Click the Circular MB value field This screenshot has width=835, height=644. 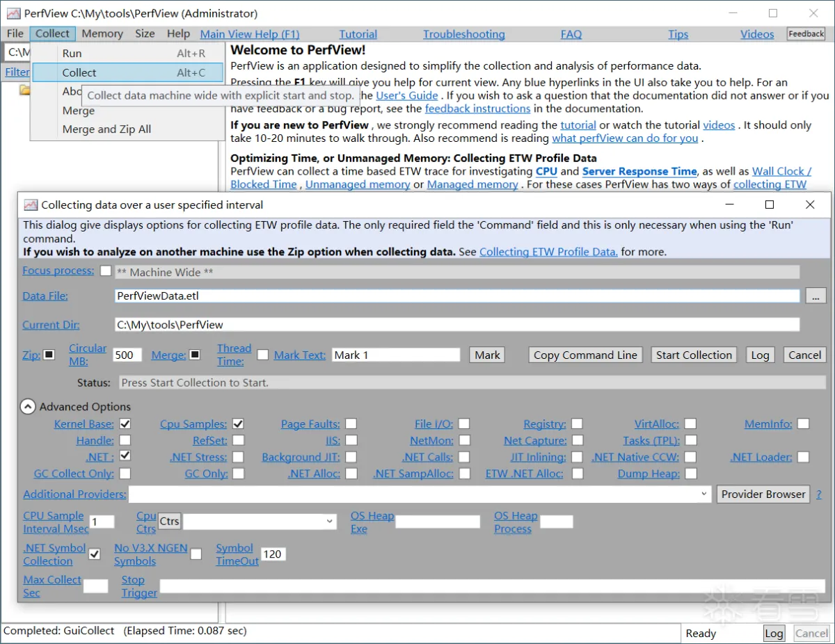127,355
